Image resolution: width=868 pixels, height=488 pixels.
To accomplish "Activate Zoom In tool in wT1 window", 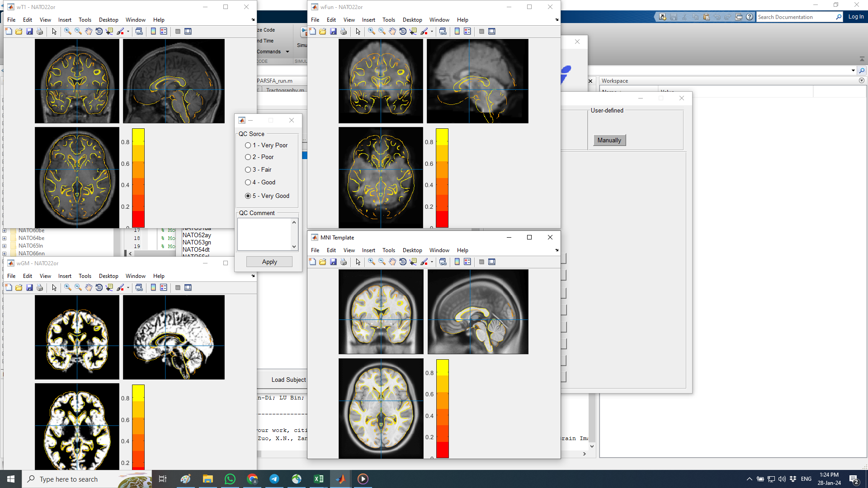I will 68,31.
